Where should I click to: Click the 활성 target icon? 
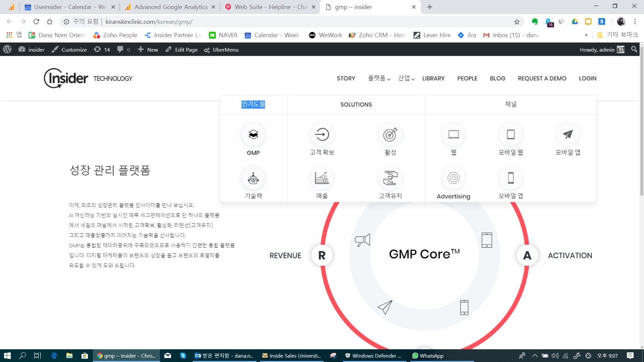point(390,134)
